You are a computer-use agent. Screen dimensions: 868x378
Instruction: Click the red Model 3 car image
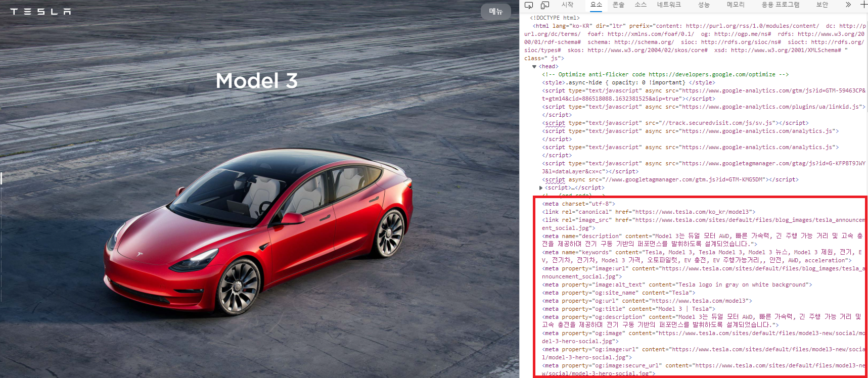[x=259, y=231]
